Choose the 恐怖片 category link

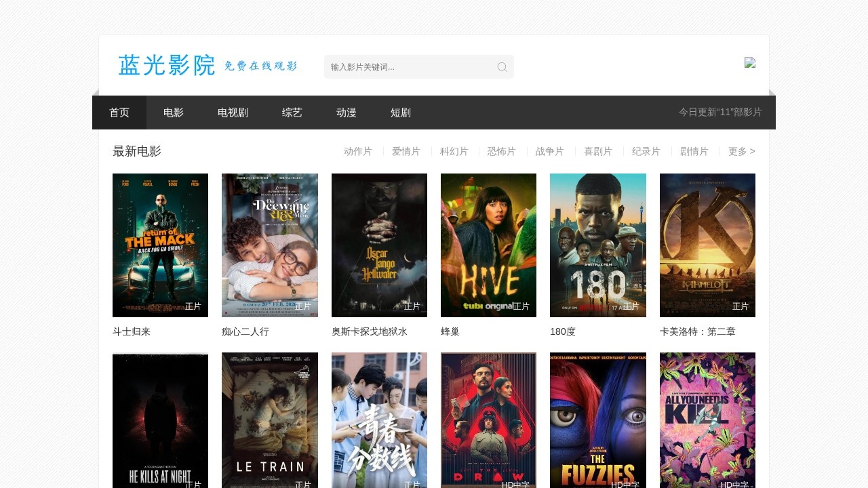(501, 151)
